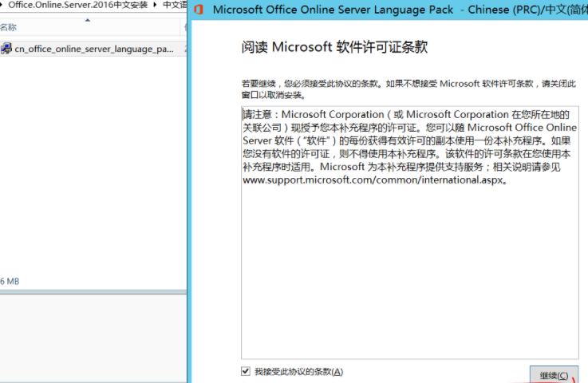588x383 pixels.
Task: Select cn_office_online_server_language_pa... file in Explorer
Action: (x=93, y=49)
